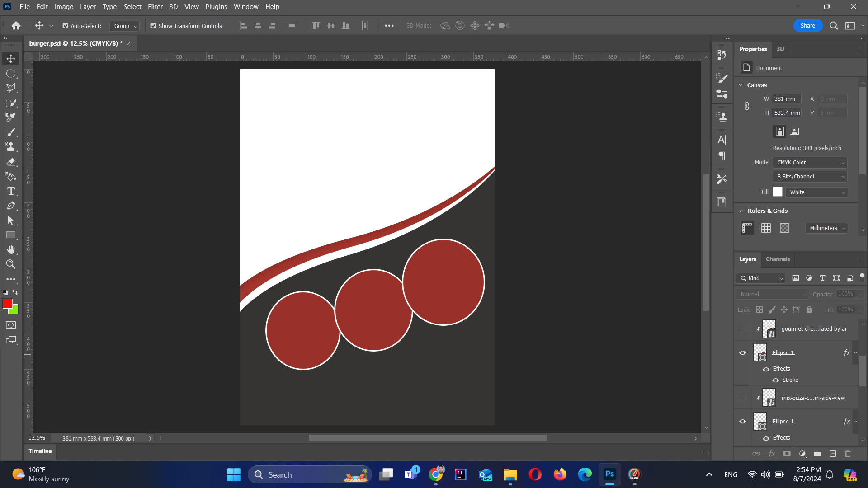Add layer mask icon
This screenshot has width=868, height=488.
[787, 454]
